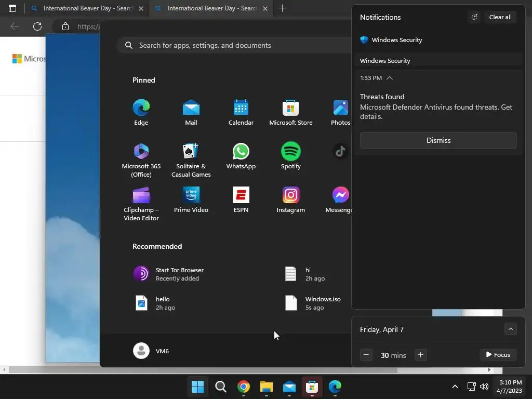Refresh the page in Edge

37,26
